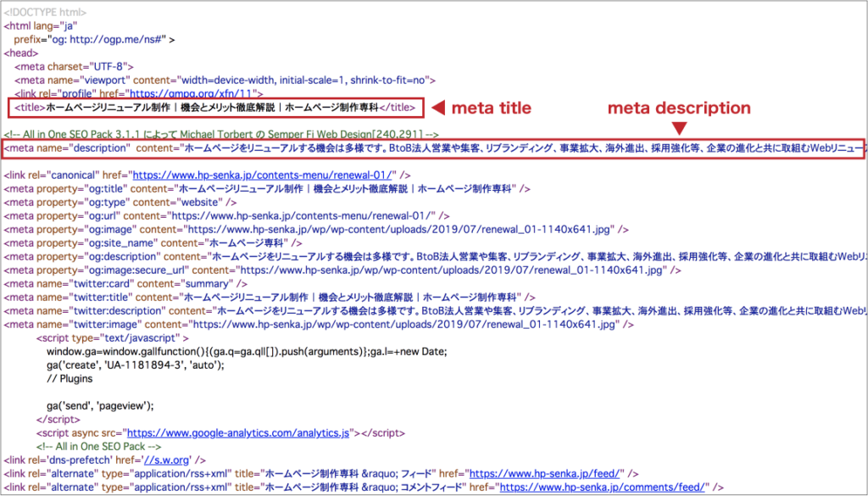The width and height of the screenshot is (868, 496).
Task: Click the og:url meta property line
Action: (226, 216)
